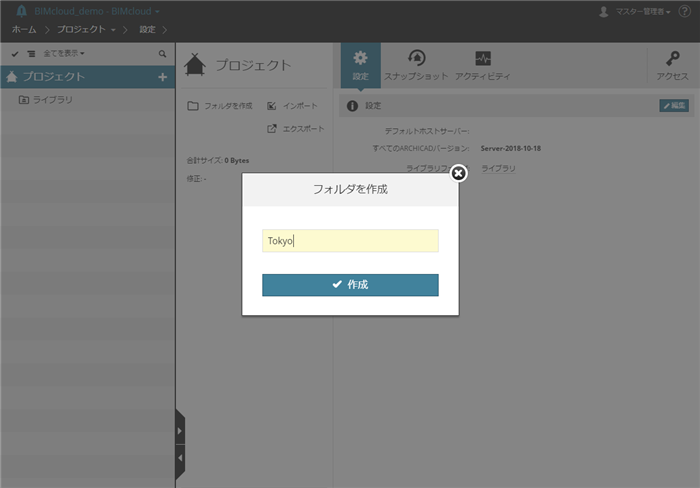The image size is (700, 488).
Task: Select the プロジェクト root in sidebar
Action: [88, 77]
